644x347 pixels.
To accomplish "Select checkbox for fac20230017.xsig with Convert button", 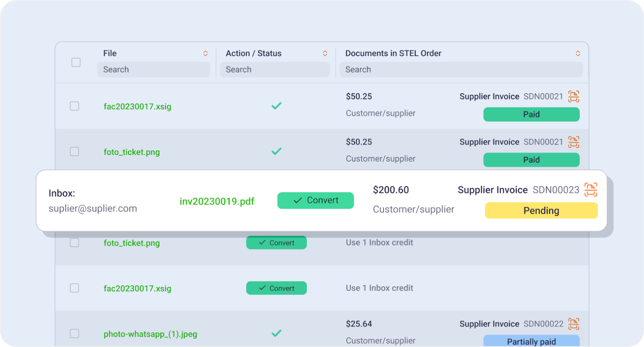I will (74, 288).
